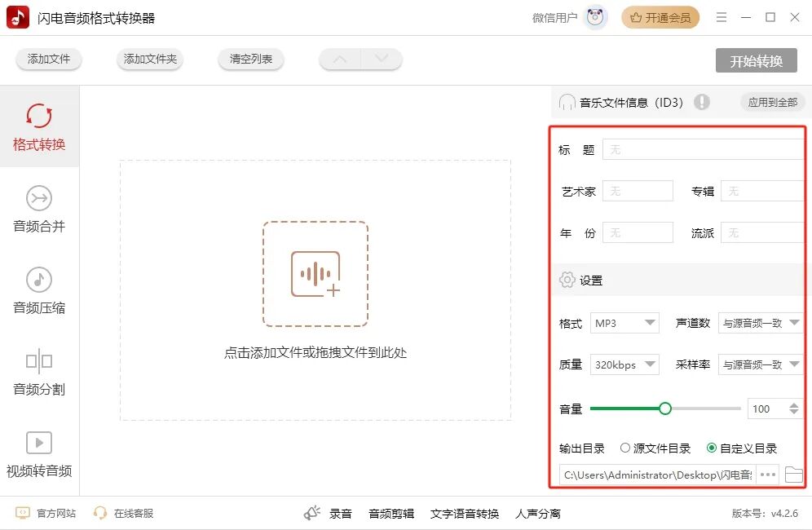Click the 应用到全部 button
The height and width of the screenshot is (530, 812).
tap(772, 102)
